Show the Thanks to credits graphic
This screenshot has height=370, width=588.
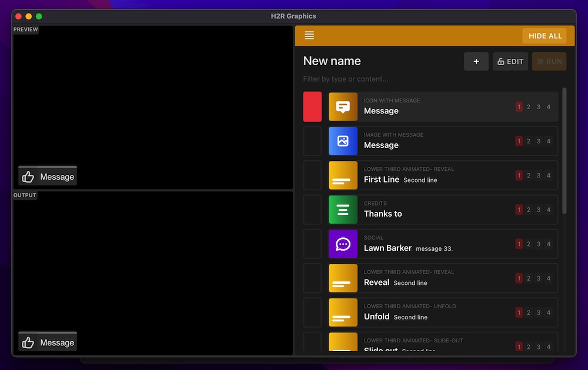click(312, 210)
